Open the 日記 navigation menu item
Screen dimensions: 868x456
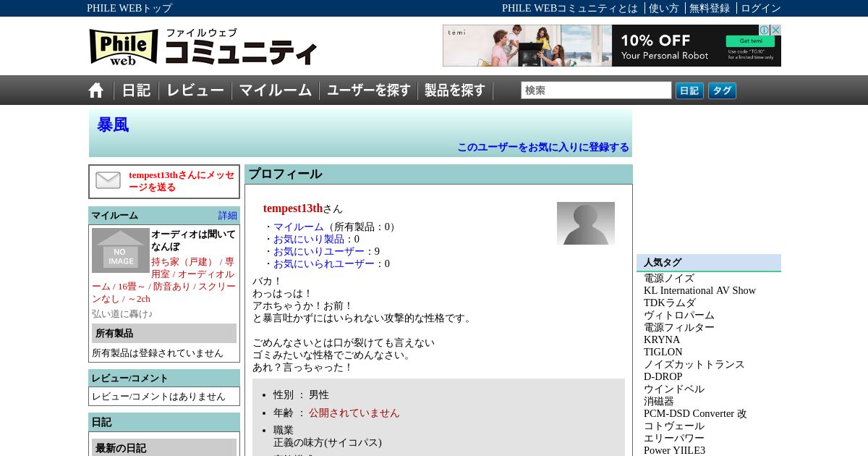[x=136, y=90]
